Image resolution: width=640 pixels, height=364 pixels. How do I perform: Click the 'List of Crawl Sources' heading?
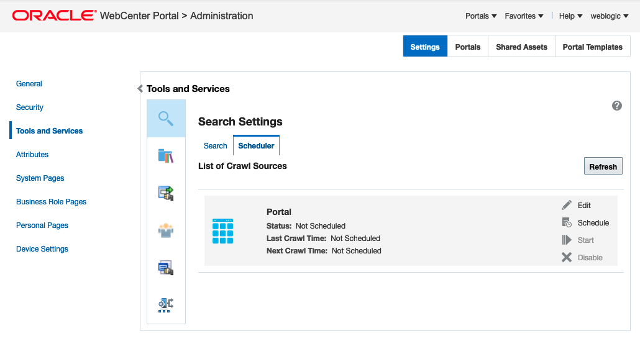[x=242, y=166]
